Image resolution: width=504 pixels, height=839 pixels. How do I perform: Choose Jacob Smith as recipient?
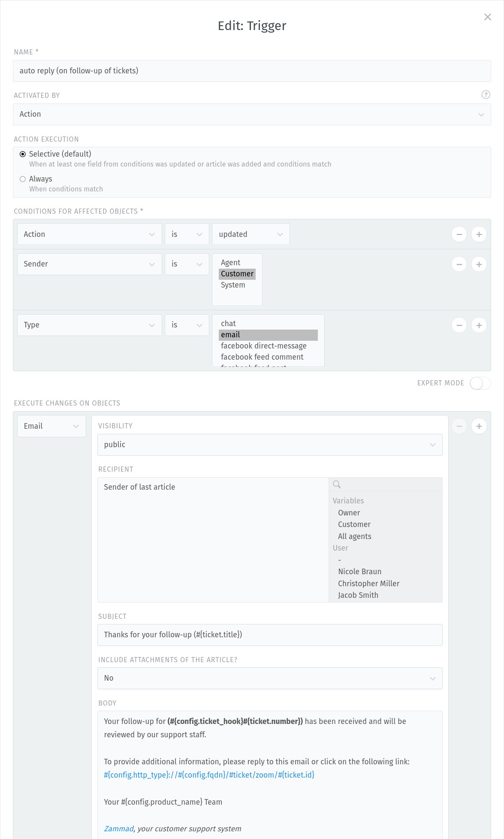point(386,595)
